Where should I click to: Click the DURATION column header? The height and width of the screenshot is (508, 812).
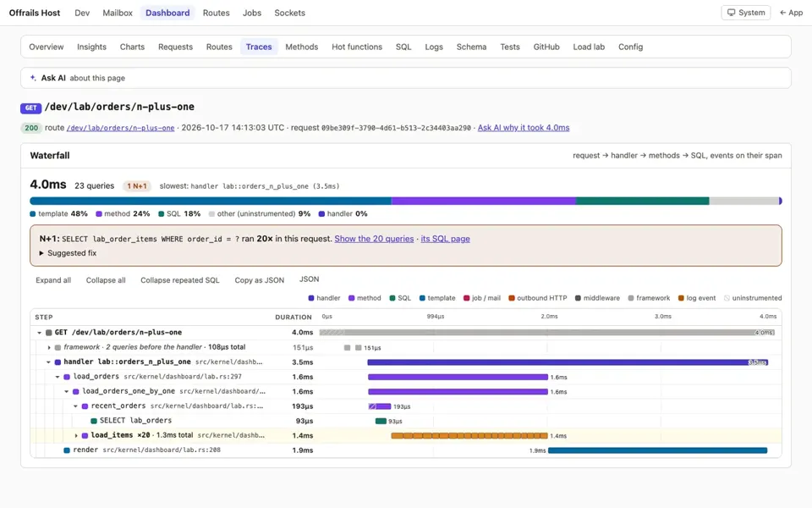click(294, 317)
